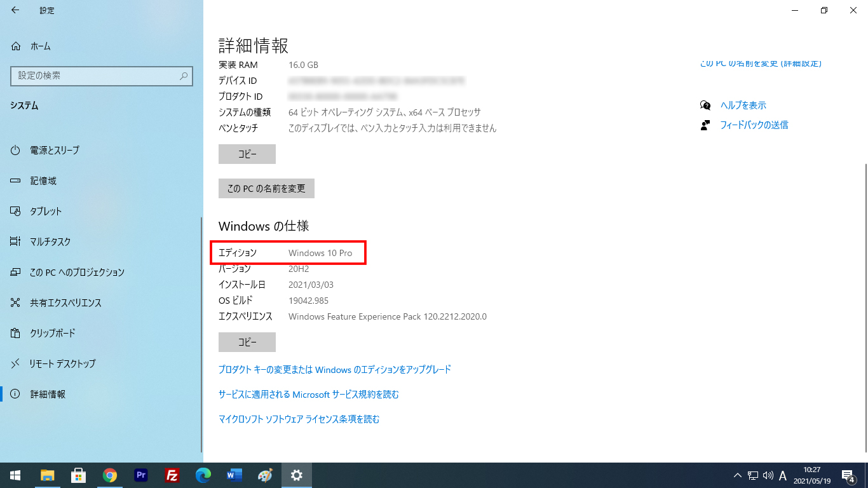Focus the 設定の検索 search box
The height and width of the screenshot is (488, 868).
pos(102,76)
